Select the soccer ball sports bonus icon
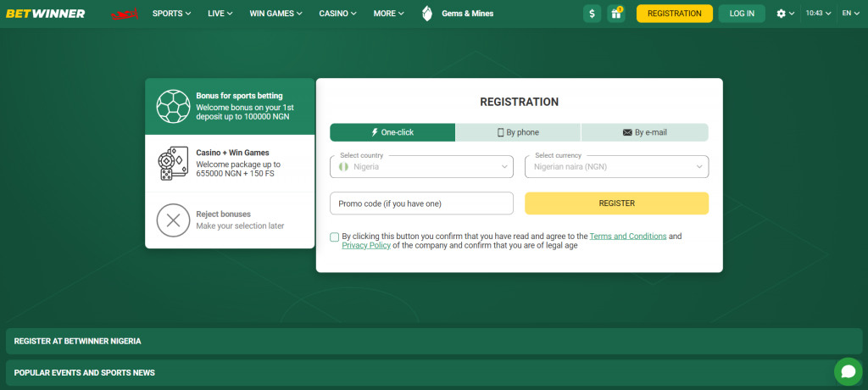This screenshot has width=868, height=390. tap(173, 106)
